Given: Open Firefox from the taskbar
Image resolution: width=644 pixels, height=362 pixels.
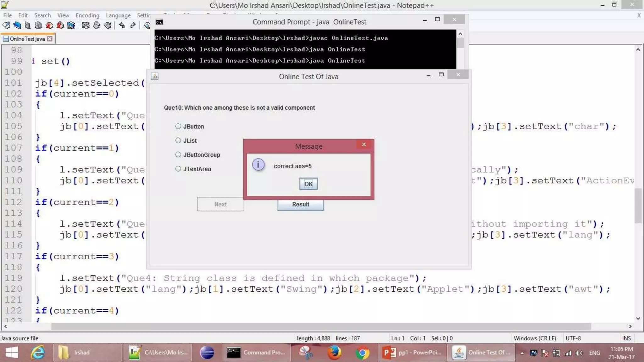Looking at the screenshot, I should pos(334,353).
